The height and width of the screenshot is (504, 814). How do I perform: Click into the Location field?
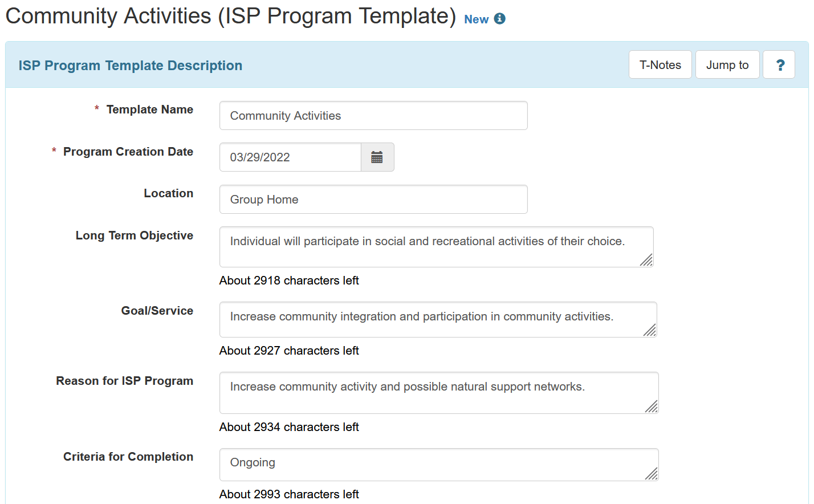[x=373, y=200]
